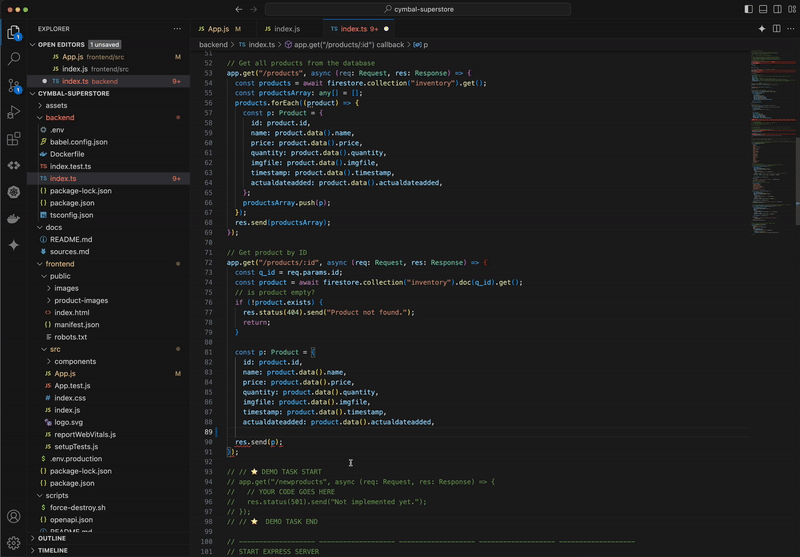
Task: Click the cymbal-superstore command center search box
Action: point(418,9)
